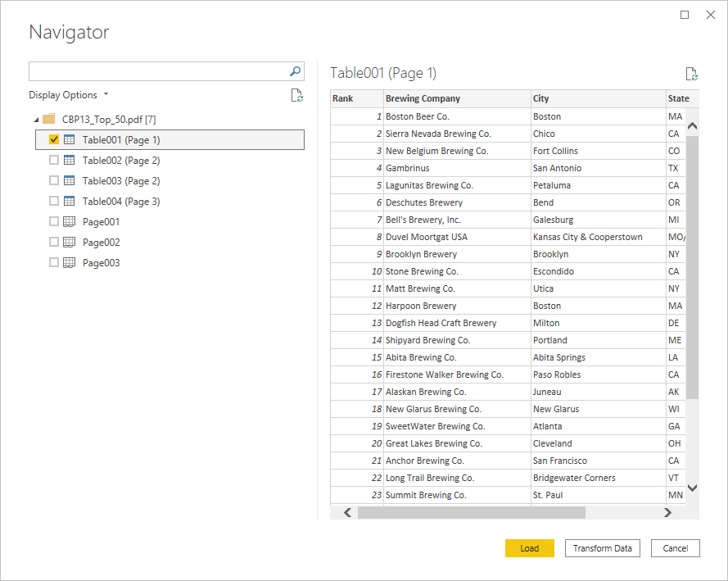Check the Table004 (Page 3) checkbox
728x581 pixels.
coord(54,201)
